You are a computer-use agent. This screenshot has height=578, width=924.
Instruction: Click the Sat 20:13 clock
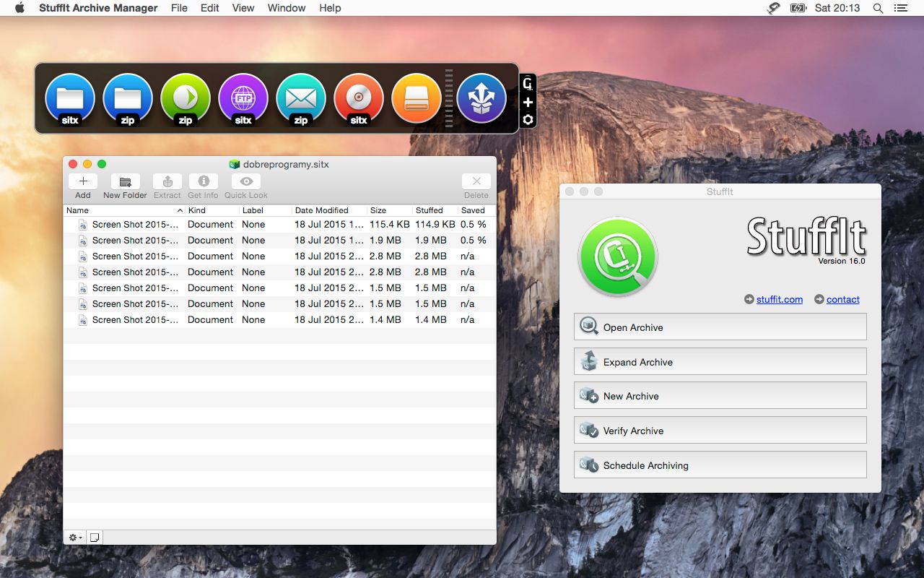coord(837,8)
